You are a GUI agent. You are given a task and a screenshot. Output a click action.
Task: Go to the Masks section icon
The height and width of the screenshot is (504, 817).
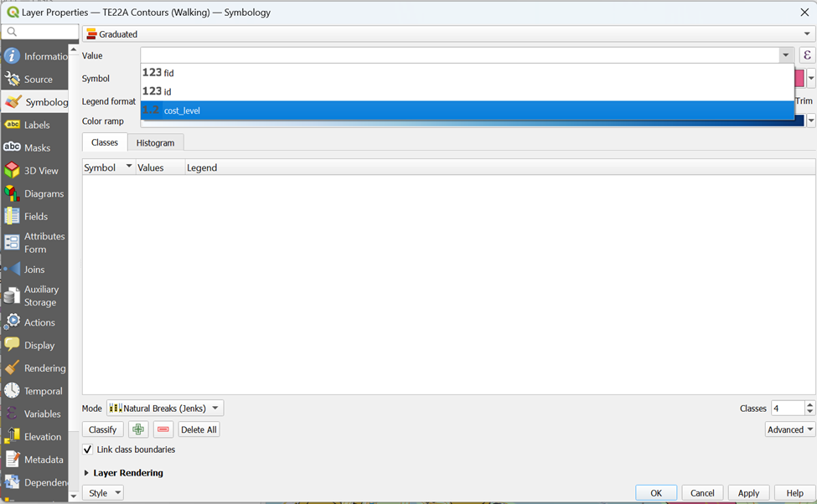12,147
